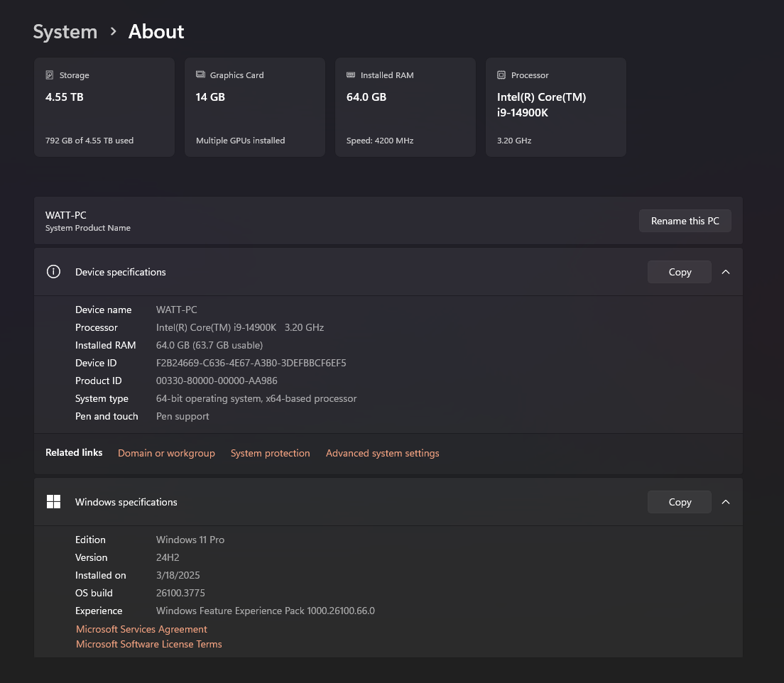This screenshot has width=784, height=683.
Task: Go back to System breadcrumb
Action: [x=65, y=31]
